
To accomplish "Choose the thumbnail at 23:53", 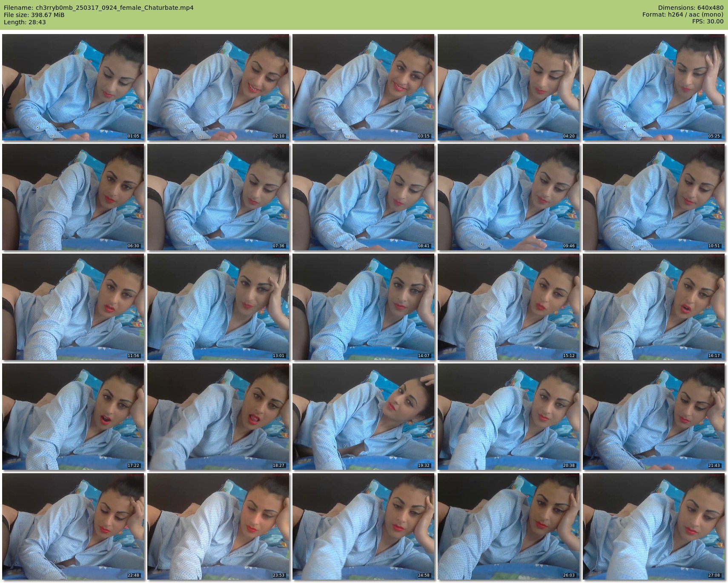I will (218, 526).
